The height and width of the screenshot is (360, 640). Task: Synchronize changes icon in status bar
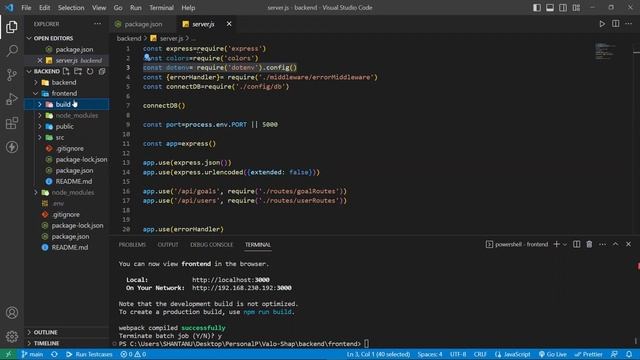(54, 354)
